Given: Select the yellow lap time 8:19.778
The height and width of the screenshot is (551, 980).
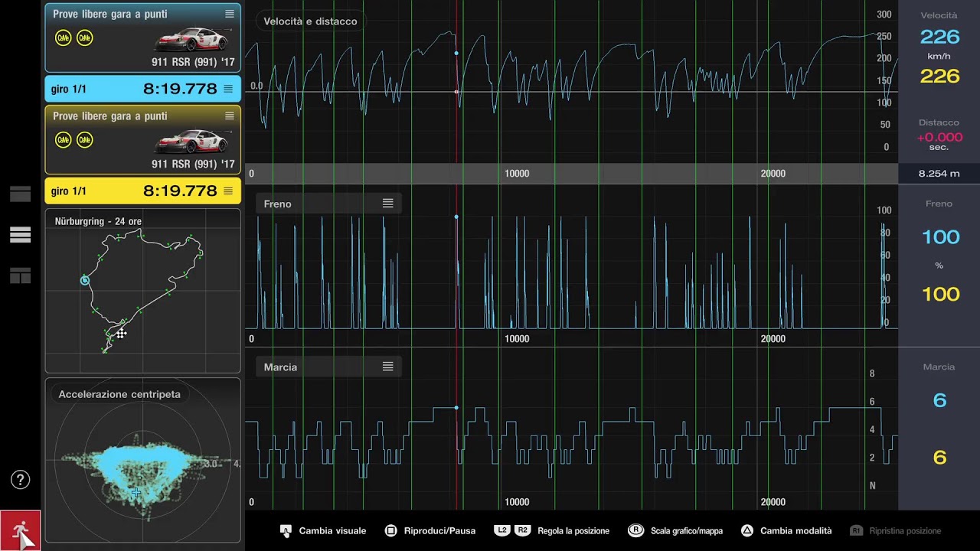Looking at the screenshot, I should (x=180, y=191).
